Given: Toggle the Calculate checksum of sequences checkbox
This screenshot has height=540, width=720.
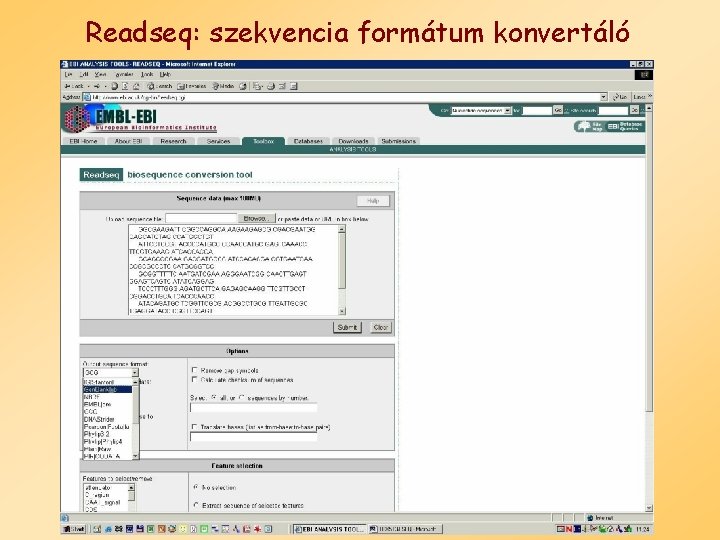Looking at the screenshot, I should pos(195,379).
